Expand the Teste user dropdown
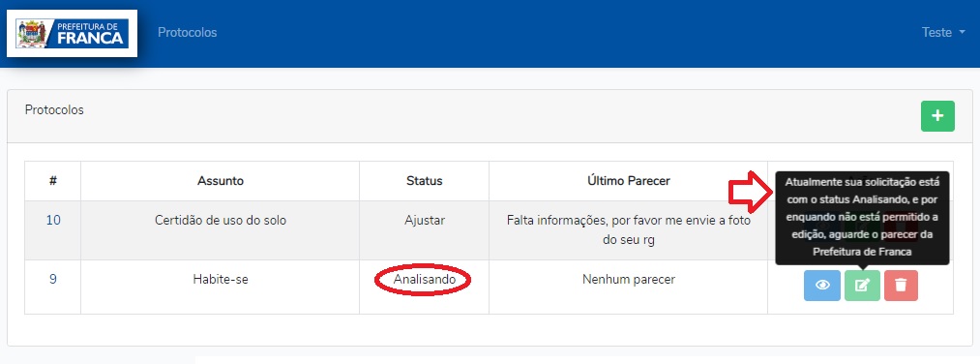 point(943,33)
